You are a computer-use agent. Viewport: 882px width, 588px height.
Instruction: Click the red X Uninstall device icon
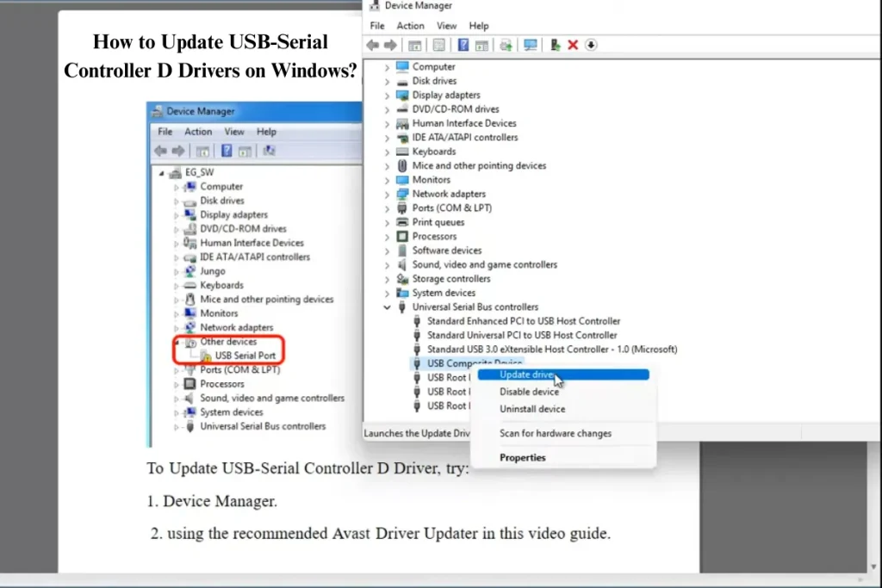point(573,45)
